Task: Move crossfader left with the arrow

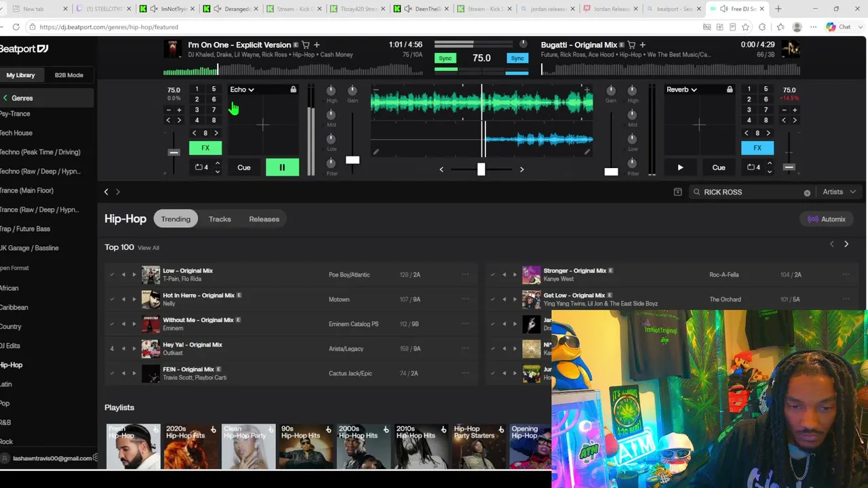Action: 441,169
